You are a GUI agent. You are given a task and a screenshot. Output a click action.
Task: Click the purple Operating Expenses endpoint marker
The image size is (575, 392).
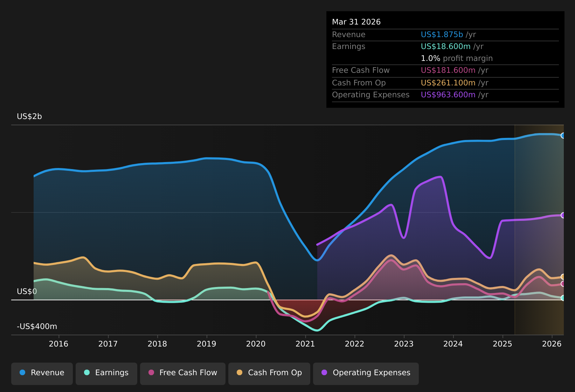[563, 215]
